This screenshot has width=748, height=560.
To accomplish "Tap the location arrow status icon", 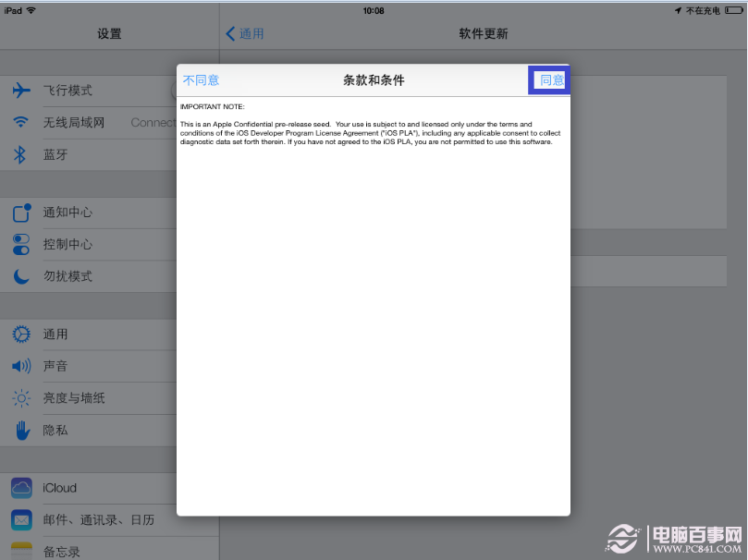I will [x=678, y=10].
